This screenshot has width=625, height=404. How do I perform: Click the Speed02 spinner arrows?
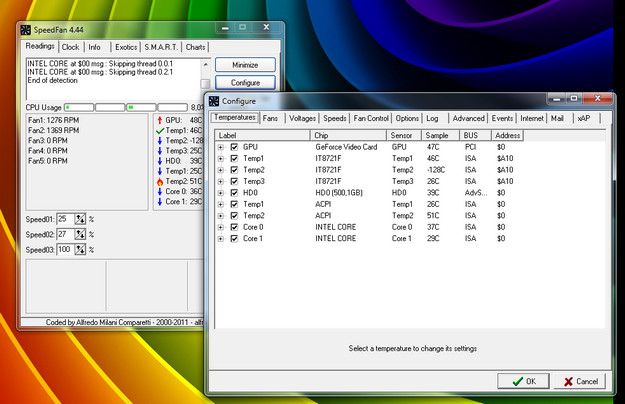(80, 234)
